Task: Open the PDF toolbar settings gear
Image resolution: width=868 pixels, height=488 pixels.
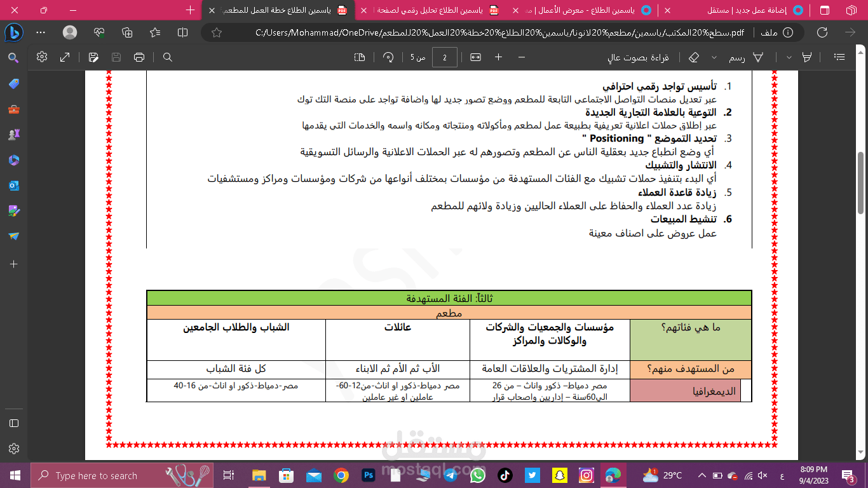Action: click(41, 57)
